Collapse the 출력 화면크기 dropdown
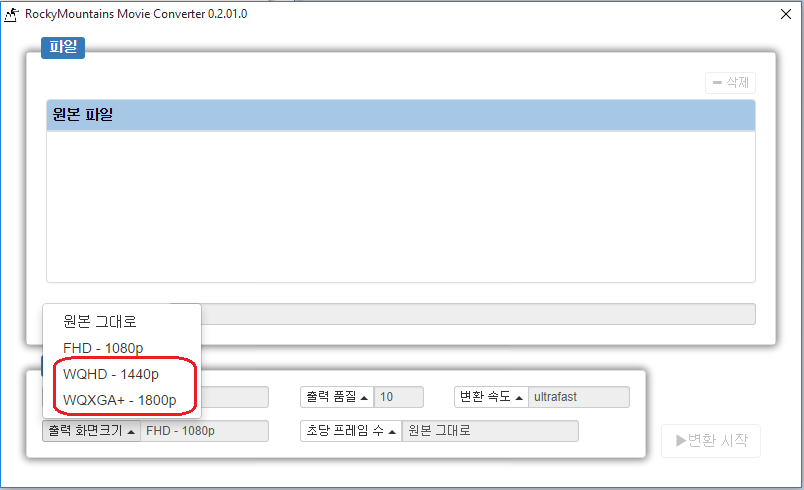The height and width of the screenshot is (490, 804). tap(90, 431)
